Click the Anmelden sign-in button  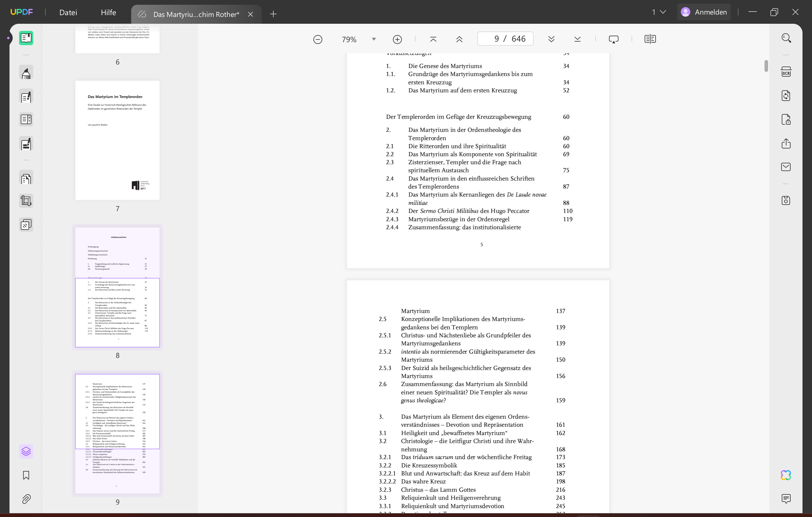click(x=704, y=12)
